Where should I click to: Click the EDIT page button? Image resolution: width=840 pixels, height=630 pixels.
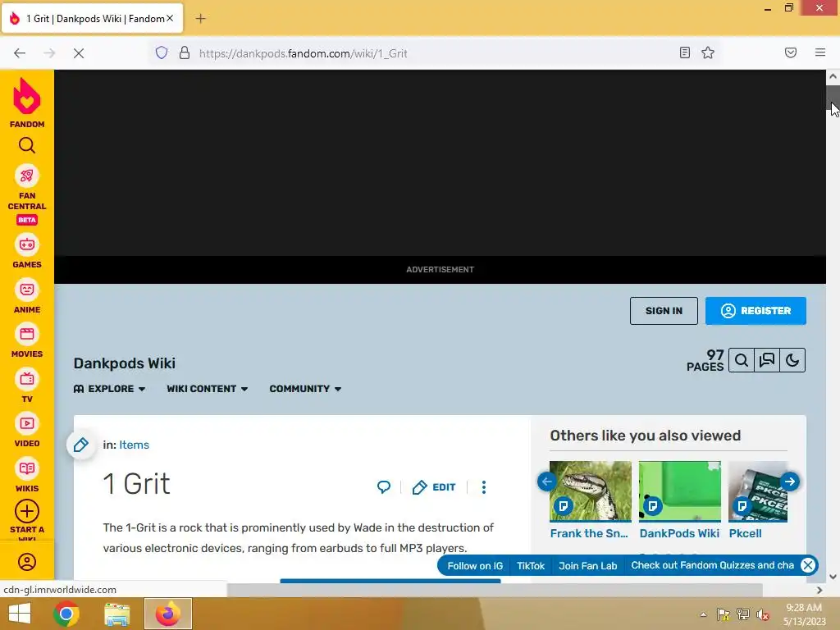[x=434, y=487]
